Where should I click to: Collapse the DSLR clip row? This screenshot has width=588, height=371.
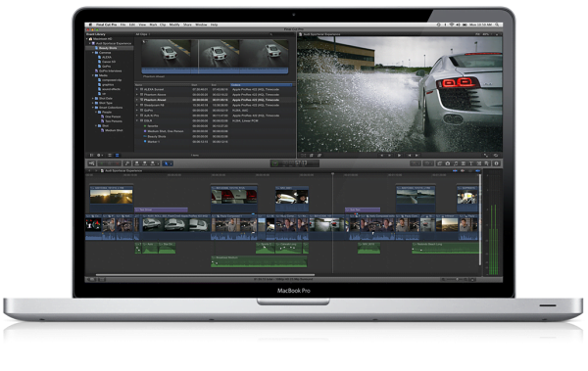(x=137, y=120)
